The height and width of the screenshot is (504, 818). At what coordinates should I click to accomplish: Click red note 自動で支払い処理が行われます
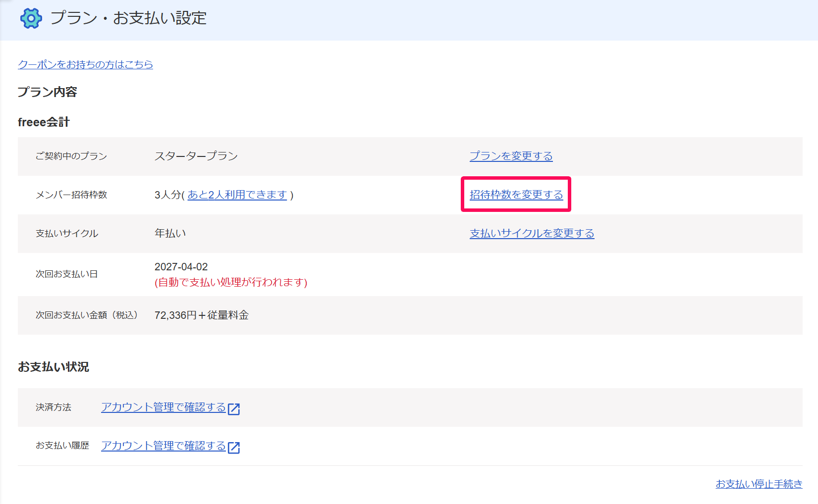tap(231, 282)
